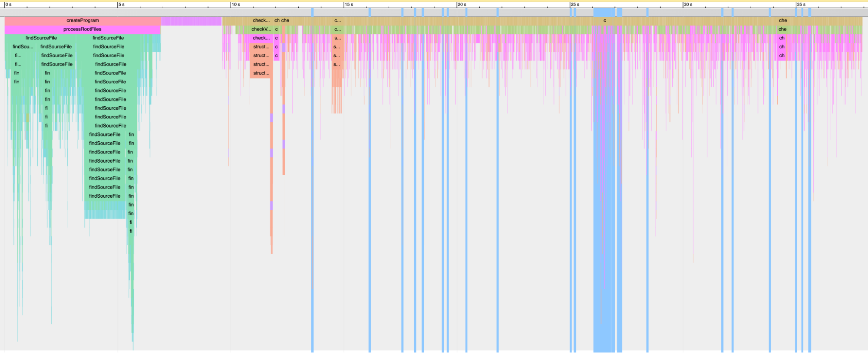Select the createProgram bar in the flame chart
This screenshot has height=356, width=868.
(83, 20)
